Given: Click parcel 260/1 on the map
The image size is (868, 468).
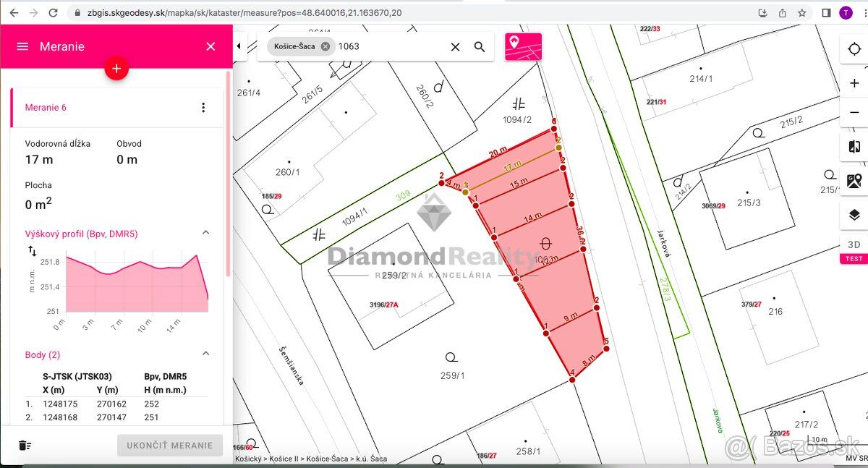Looking at the screenshot, I should pos(287,172).
